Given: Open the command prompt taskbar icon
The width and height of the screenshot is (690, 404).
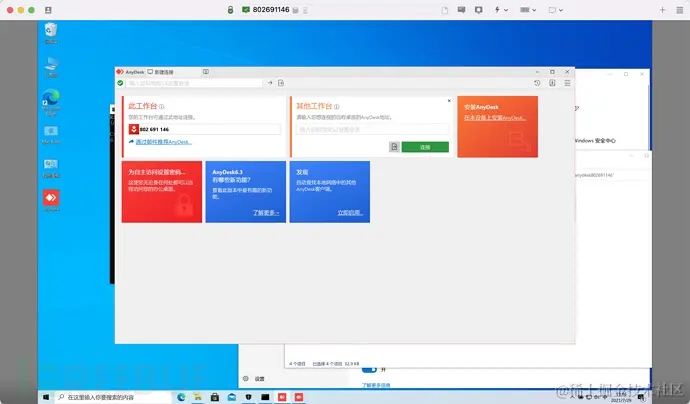Looking at the screenshot, I should click(265, 397).
